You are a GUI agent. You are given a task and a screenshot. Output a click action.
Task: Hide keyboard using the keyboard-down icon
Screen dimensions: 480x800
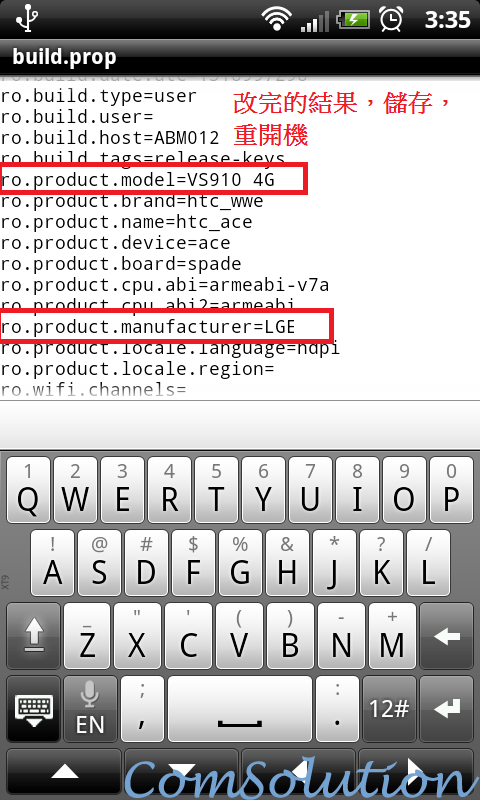click(34, 709)
